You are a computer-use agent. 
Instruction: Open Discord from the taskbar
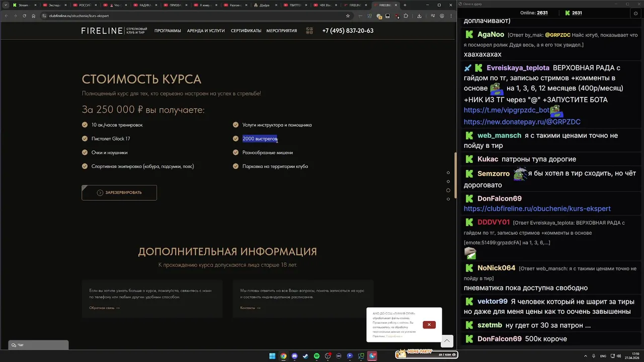coord(294,356)
